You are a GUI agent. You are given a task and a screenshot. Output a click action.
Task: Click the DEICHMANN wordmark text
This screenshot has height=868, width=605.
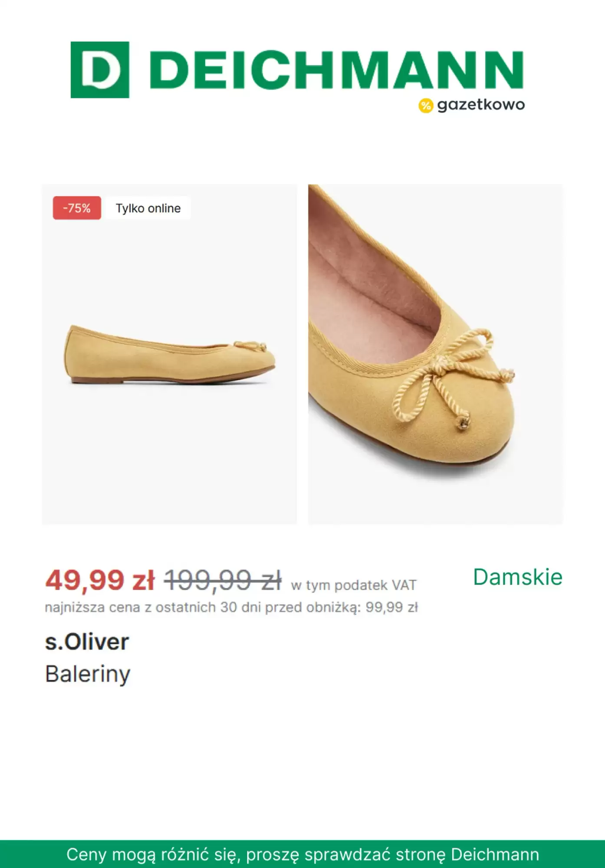point(337,70)
